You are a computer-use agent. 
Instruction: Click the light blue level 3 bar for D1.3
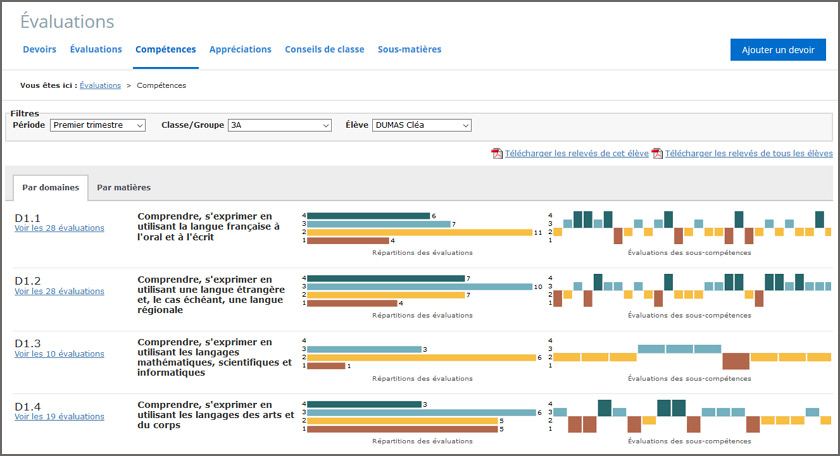tap(364, 349)
